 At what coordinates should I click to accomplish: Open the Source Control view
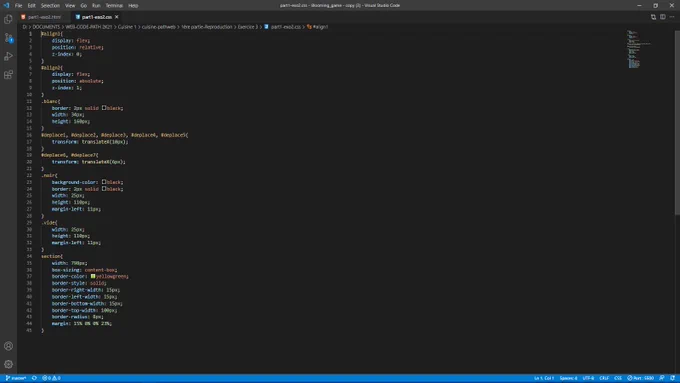[8, 38]
